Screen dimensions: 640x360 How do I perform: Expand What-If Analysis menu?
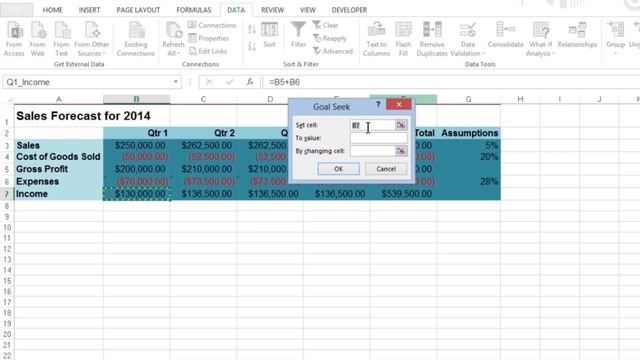[540, 39]
